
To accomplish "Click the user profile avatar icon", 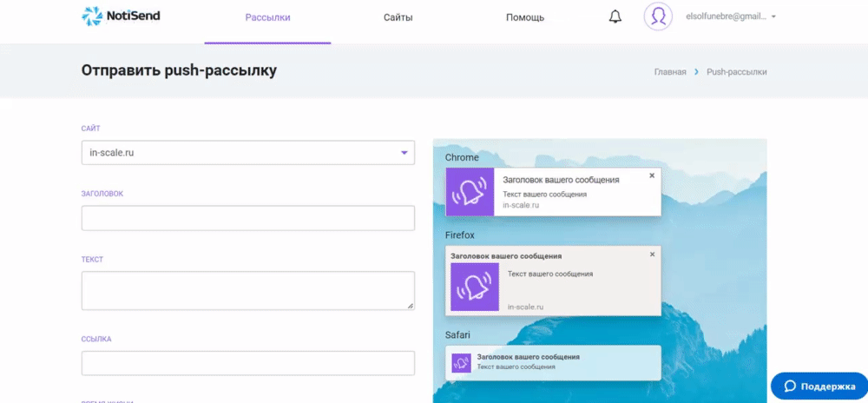I will [658, 17].
